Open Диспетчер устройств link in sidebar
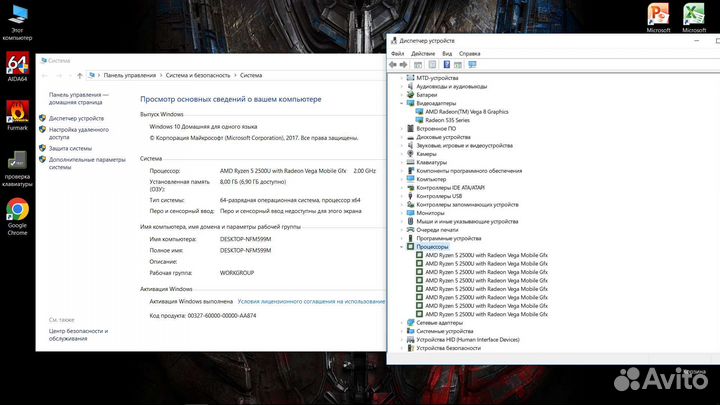720x405 pixels. [x=76, y=118]
